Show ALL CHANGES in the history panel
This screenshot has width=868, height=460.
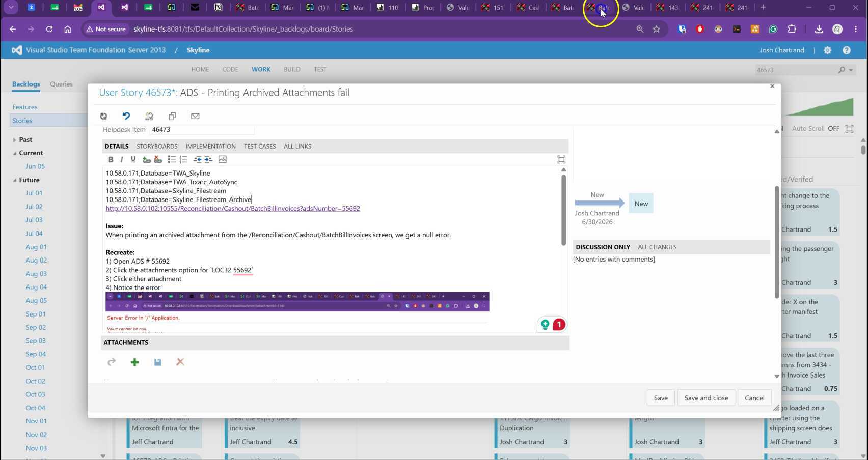pyautogui.click(x=657, y=247)
